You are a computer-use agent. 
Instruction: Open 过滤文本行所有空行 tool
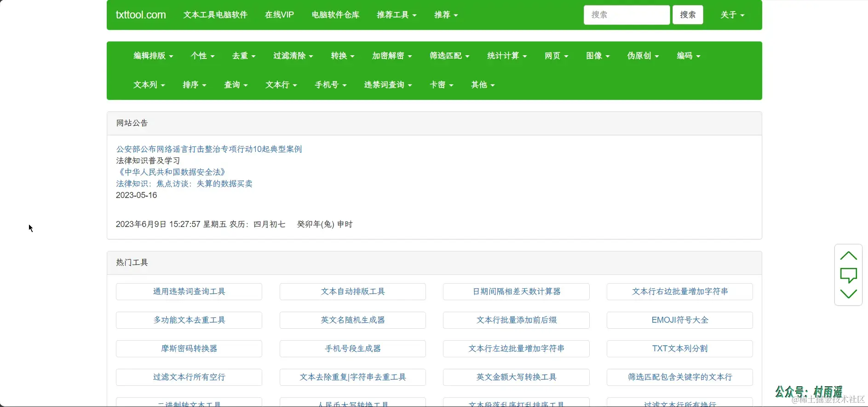click(189, 377)
